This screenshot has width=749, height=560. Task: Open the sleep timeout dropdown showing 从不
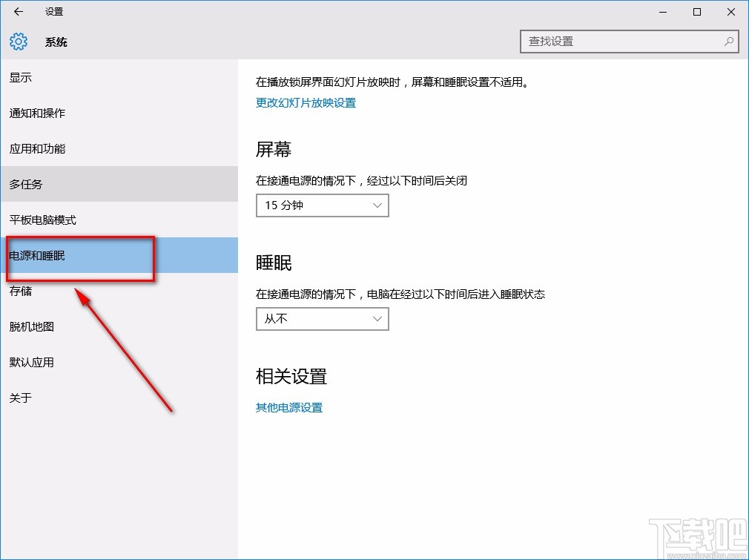pyautogui.click(x=322, y=319)
